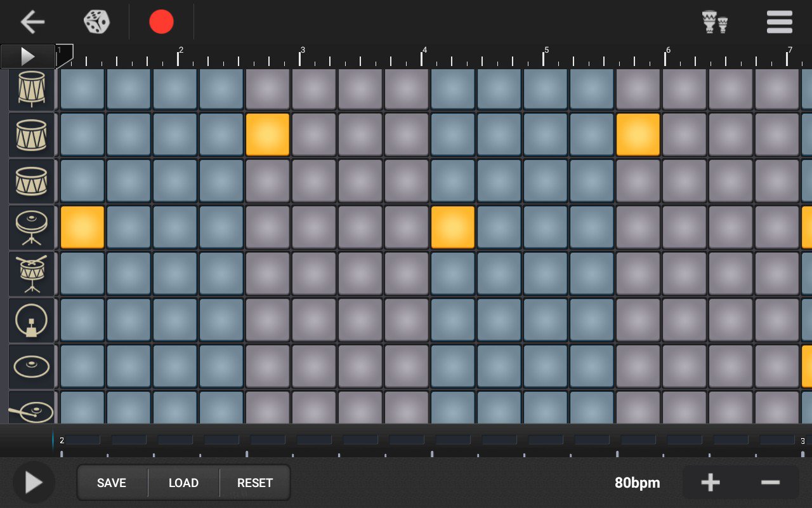
Task: Tap the back arrow icon
Action: pos(32,22)
